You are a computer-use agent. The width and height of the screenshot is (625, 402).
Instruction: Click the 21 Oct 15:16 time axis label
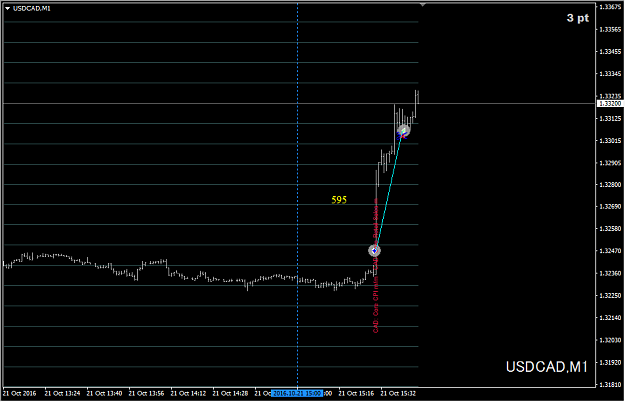(356, 393)
